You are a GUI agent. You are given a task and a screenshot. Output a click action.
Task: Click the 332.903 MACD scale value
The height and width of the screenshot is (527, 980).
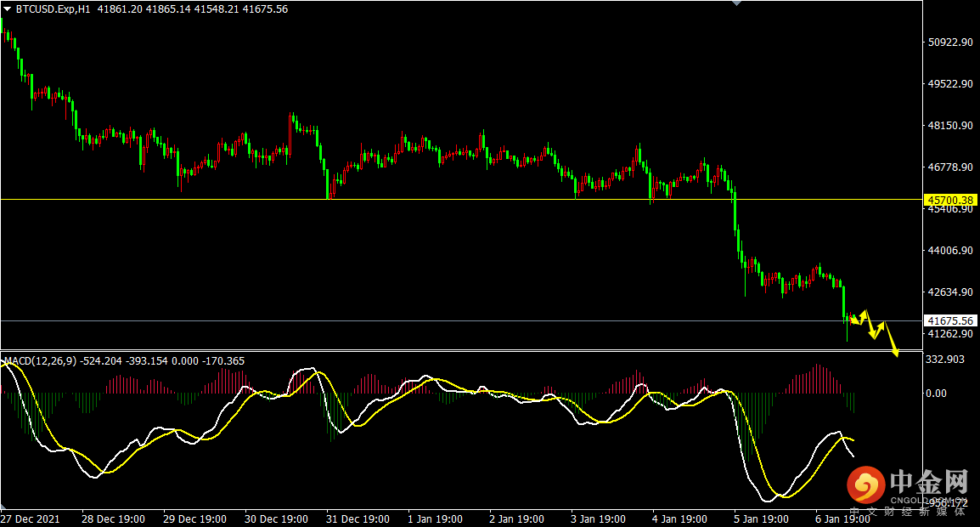(x=944, y=360)
